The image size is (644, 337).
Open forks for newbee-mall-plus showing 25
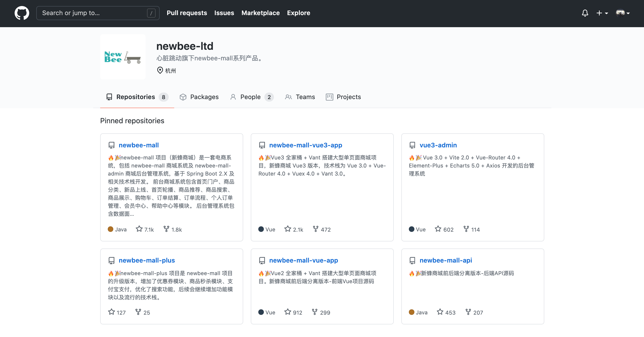142,312
